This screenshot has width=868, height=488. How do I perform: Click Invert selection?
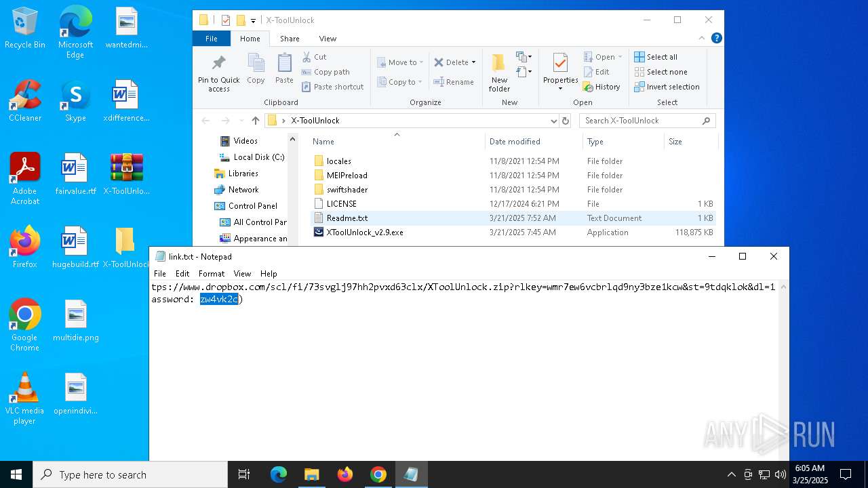[667, 87]
